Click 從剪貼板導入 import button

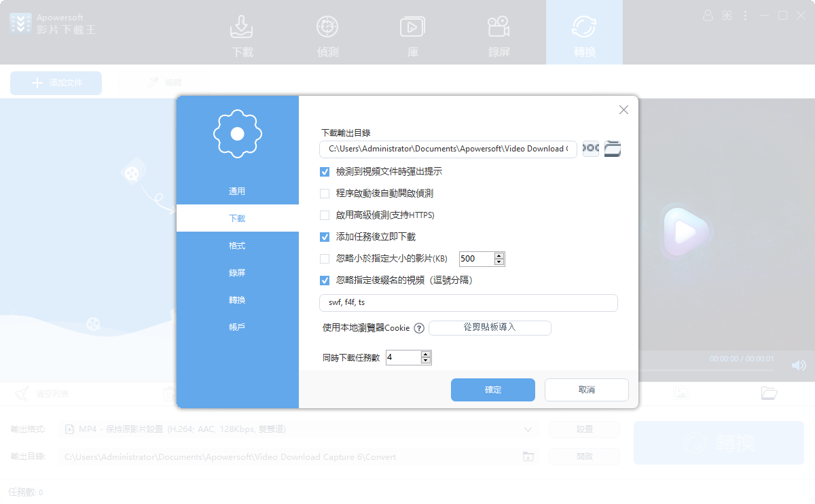coord(490,327)
